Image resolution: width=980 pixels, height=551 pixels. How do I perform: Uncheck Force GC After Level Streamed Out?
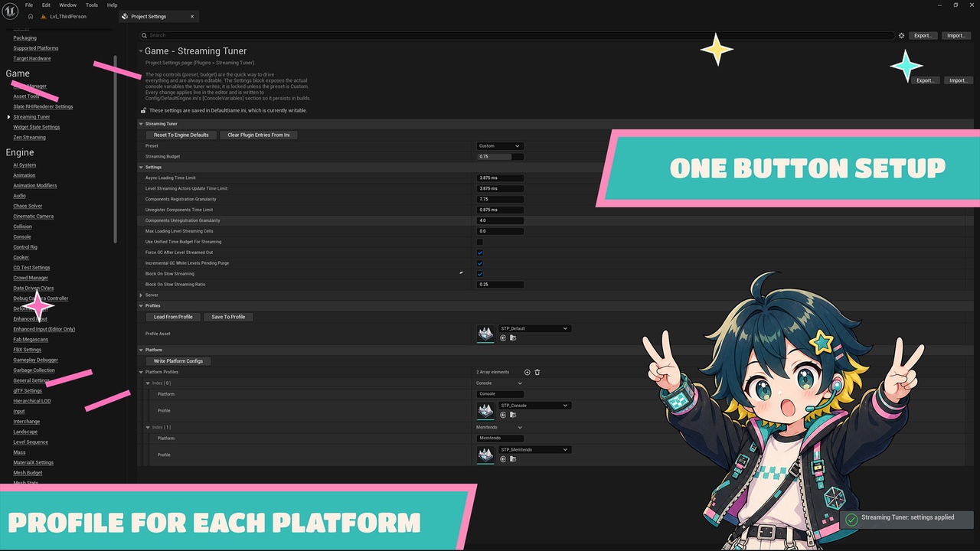pyautogui.click(x=480, y=253)
